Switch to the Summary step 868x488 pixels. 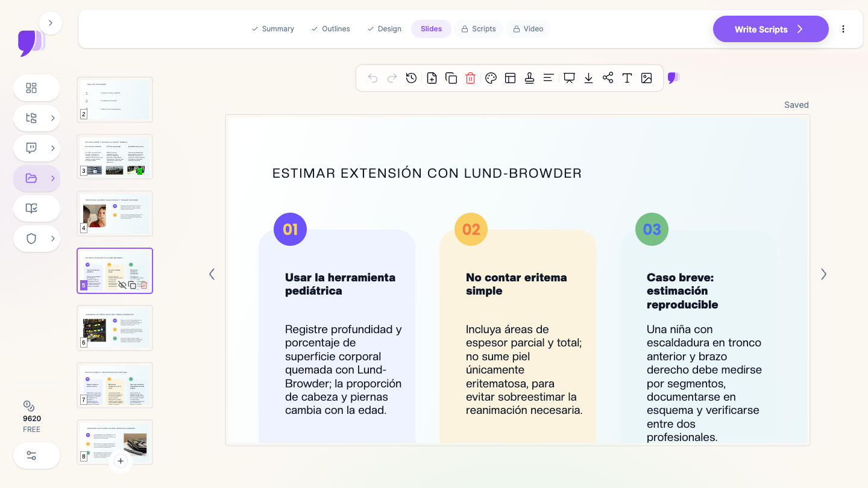tap(272, 29)
